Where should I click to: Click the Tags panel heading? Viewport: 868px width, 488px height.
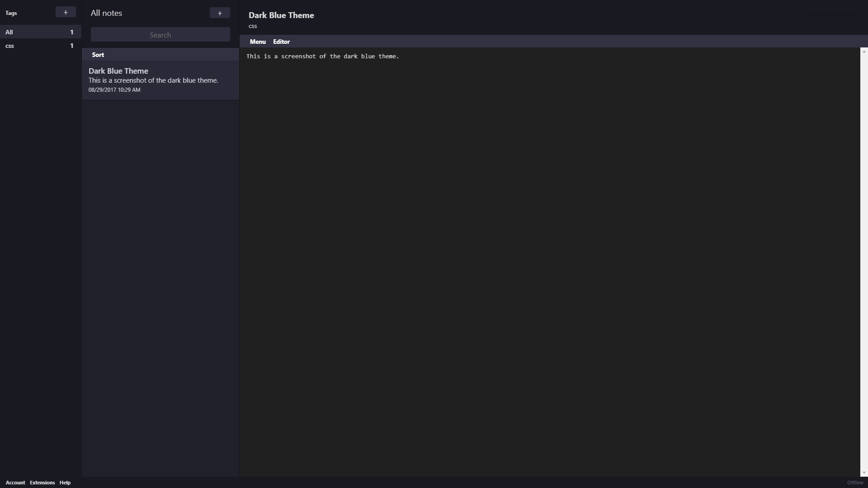click(11, 13)
